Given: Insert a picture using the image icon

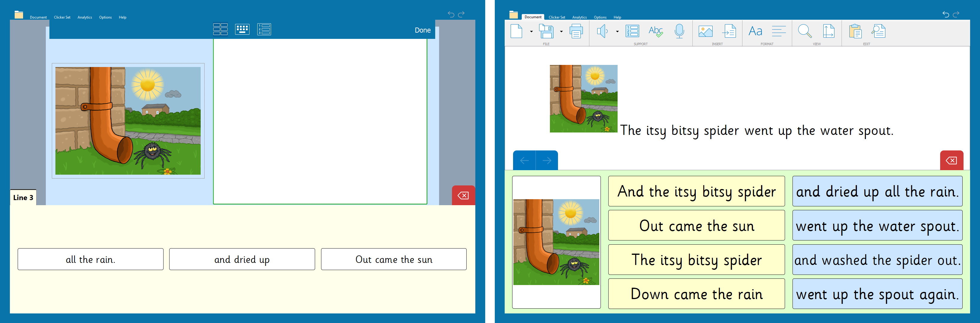Looking at the screenshot, I should 705,31.
